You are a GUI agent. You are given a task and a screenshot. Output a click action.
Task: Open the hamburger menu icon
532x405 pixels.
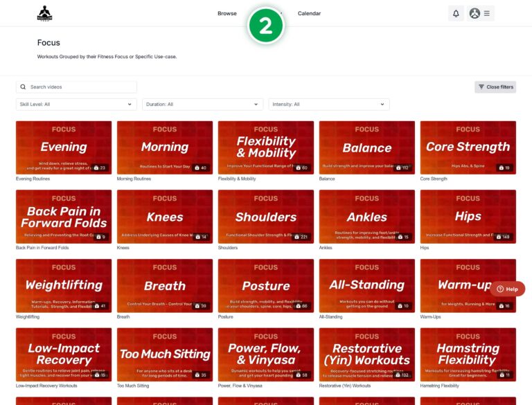tap(487, 14)
